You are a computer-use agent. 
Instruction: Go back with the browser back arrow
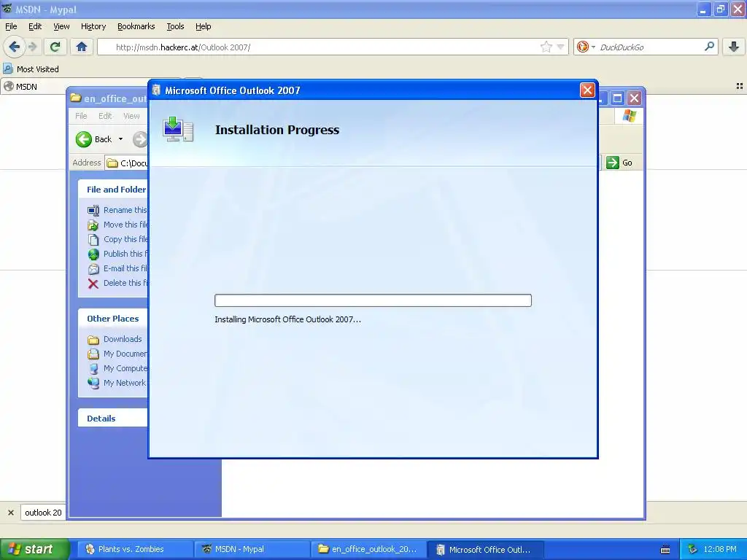[x=14, y=47]
